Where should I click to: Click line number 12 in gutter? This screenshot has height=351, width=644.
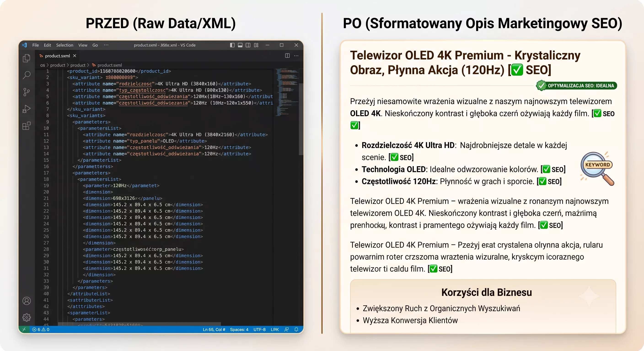point(46,141)
